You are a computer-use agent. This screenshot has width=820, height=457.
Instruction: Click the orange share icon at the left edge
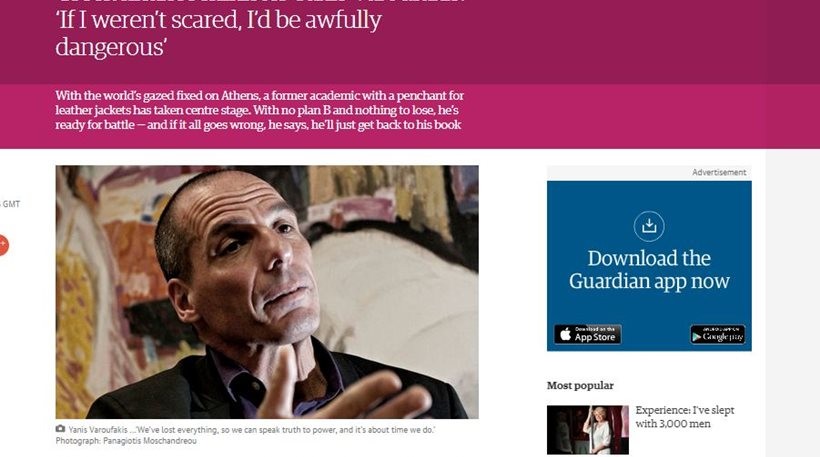[3, 245]
